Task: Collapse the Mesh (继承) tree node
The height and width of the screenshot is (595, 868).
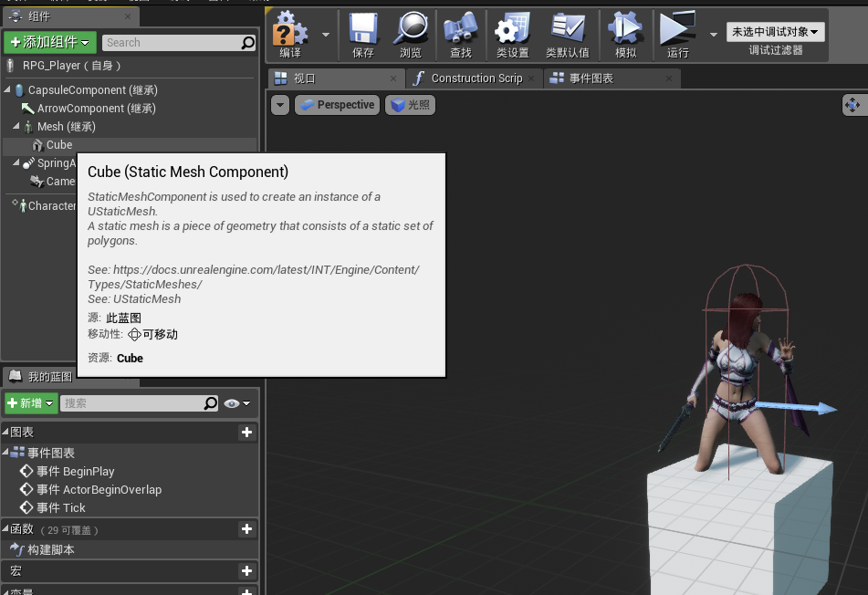Action: tap(16, 127)
